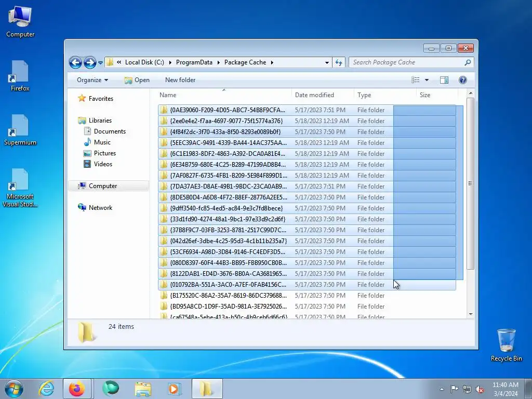Click the Open toolbar button
532x399 pixels.
pos(137,80)
